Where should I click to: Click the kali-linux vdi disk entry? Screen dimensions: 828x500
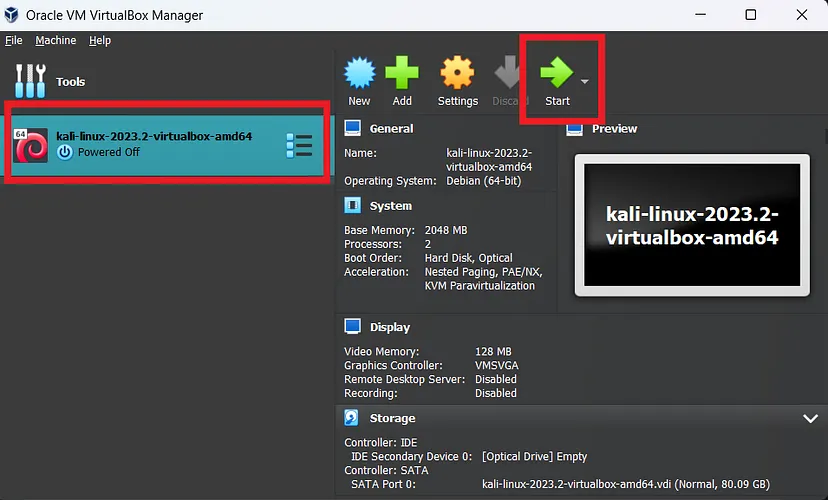pos(626,484)
